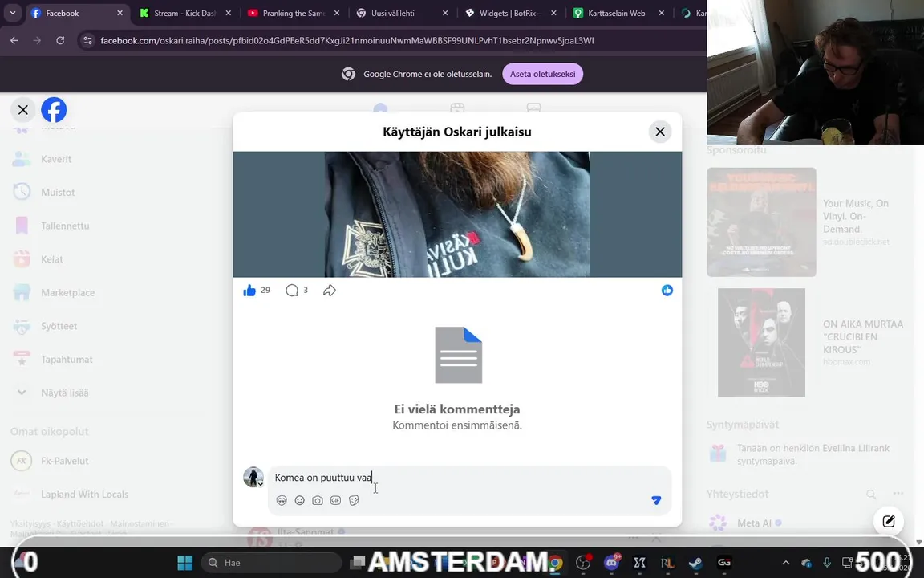The height and width of the screenshot is (578, 924).
Task: Click the post photo of jacket
Action: pyautogui.click(x=457, y=214)
